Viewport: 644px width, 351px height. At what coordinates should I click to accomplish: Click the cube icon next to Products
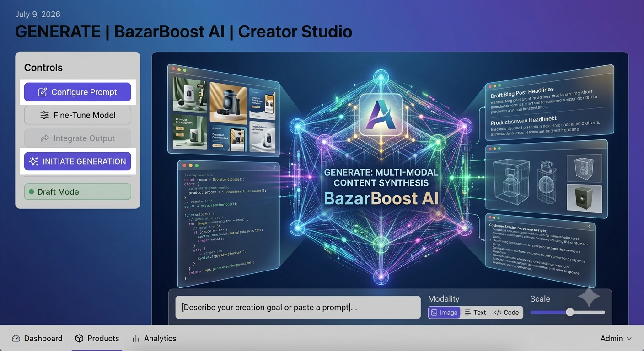tap(80, 338)
